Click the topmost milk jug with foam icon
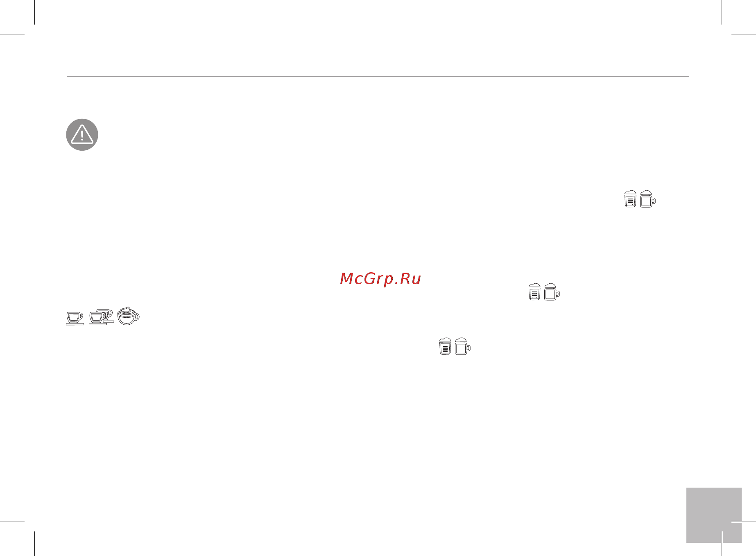This screenshot has width=756, height=556. tap(630, 199)
